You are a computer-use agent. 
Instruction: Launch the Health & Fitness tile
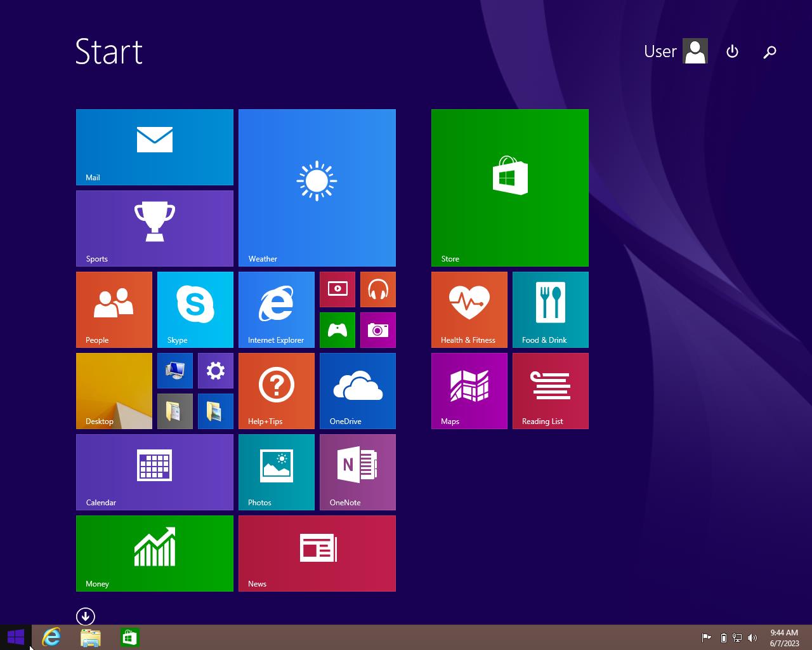click(x=469, y=309)
